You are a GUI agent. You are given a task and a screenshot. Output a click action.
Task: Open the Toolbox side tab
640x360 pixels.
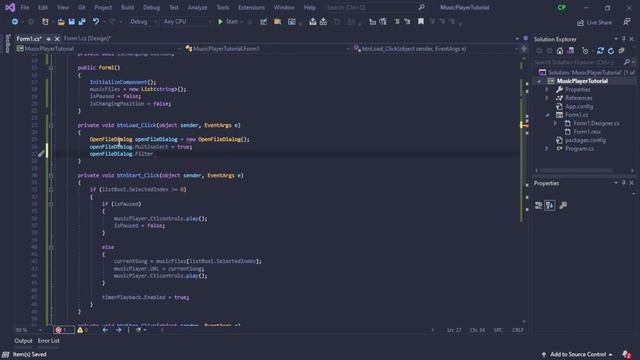click(x=7, y=43)
